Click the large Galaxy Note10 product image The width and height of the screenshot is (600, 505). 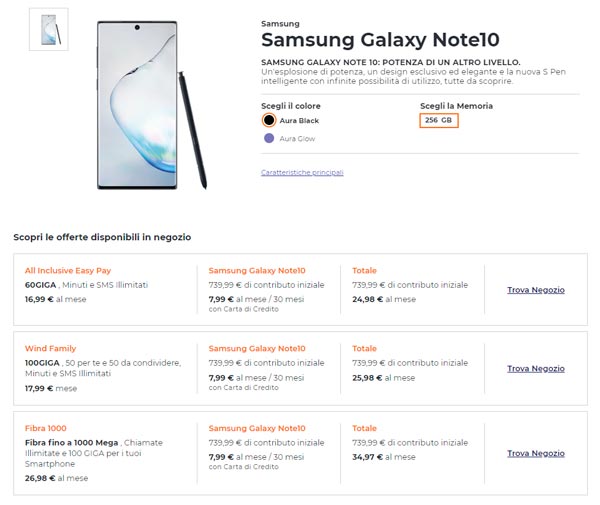(x=151, y=105)
